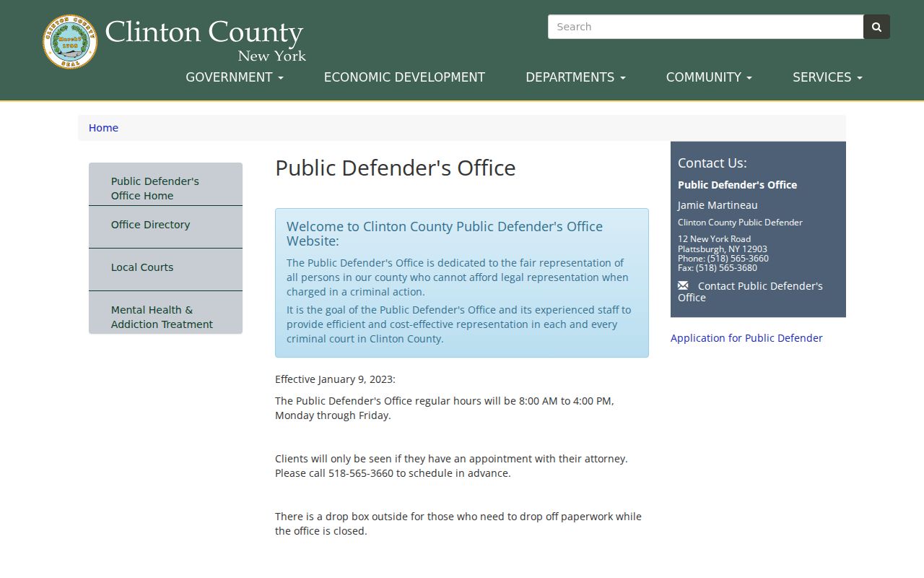Open Mental Health & Addiction Treatment item
The height and width of the screenshot is (578, 924).
pyautogui.click(x=165, y=312)
